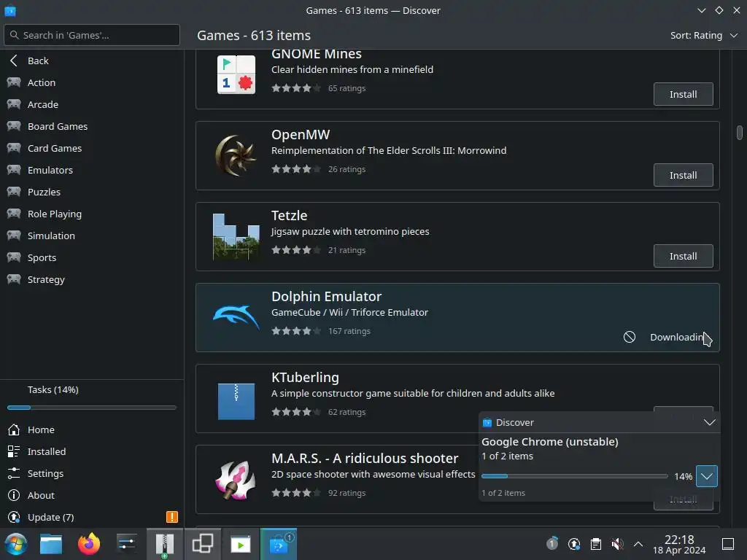
Task: Click the M.A.R.S. shooter app icon
Action: coord(236,480)
